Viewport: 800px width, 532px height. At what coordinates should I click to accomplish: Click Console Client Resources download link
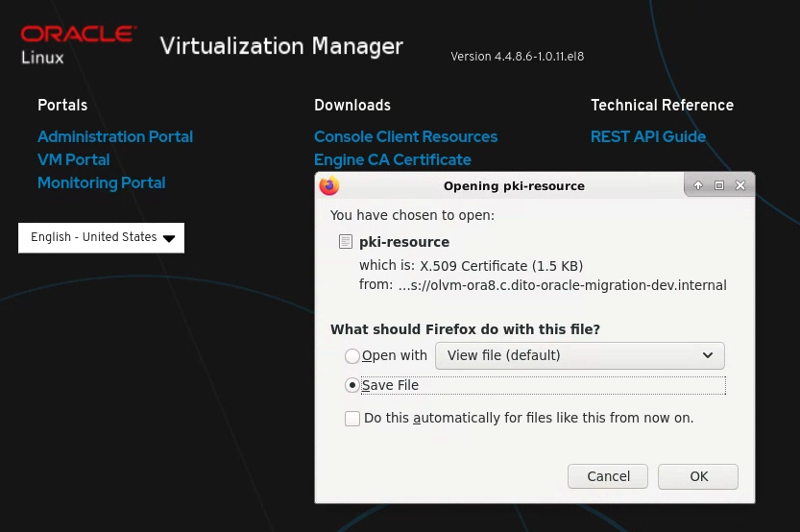[x=405, y=136]
